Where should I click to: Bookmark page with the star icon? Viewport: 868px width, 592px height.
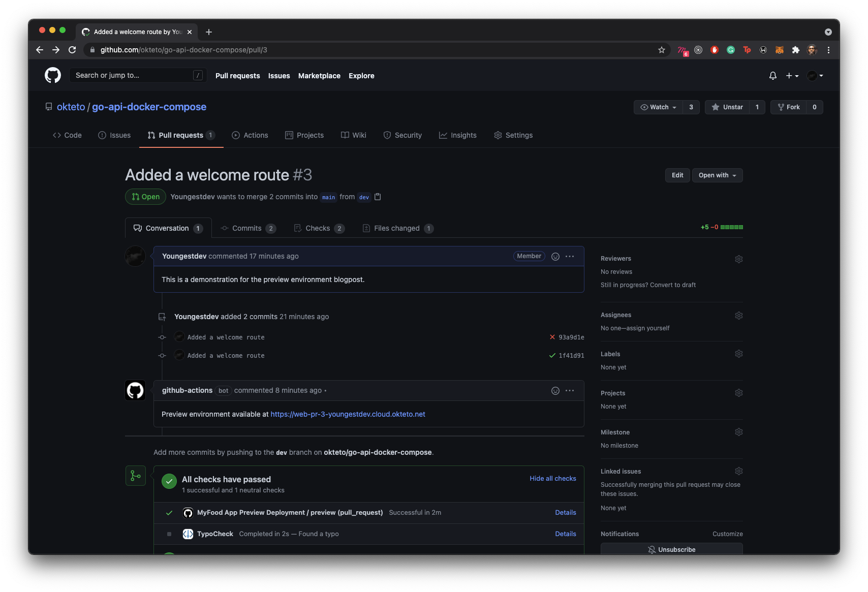tap(662, 50)
